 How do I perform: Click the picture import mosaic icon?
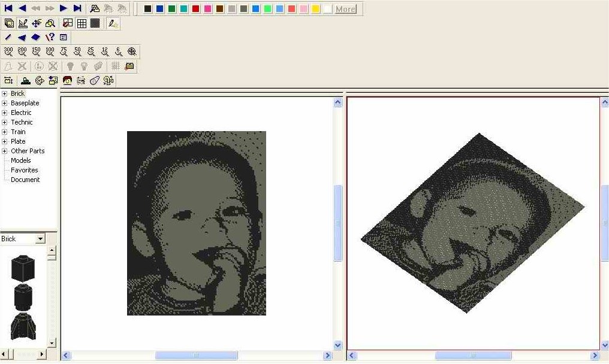(x=53, y=81)
